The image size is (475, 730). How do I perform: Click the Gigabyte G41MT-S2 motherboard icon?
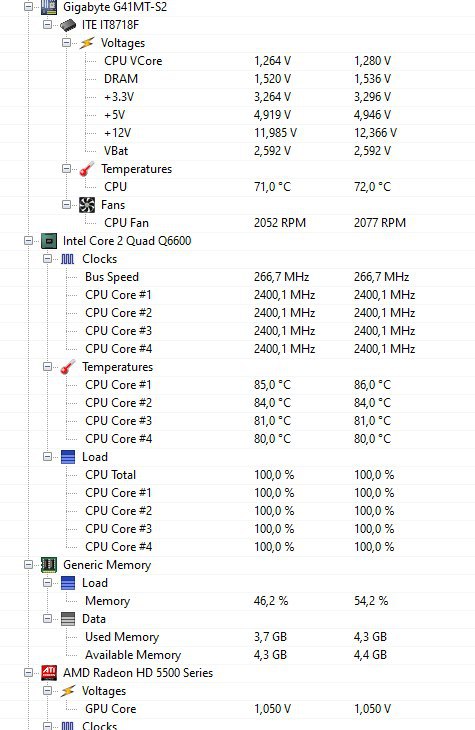[x=49, y=7]
